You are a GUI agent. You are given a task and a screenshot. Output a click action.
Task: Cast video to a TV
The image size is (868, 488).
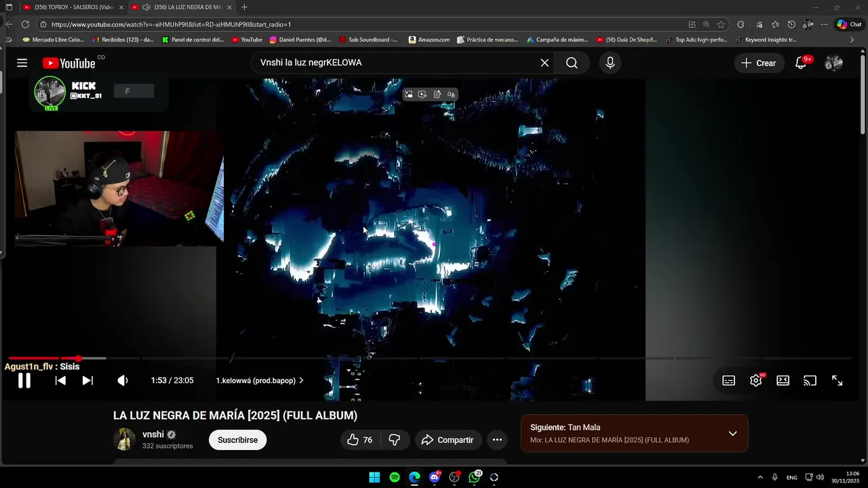(810, 380)
